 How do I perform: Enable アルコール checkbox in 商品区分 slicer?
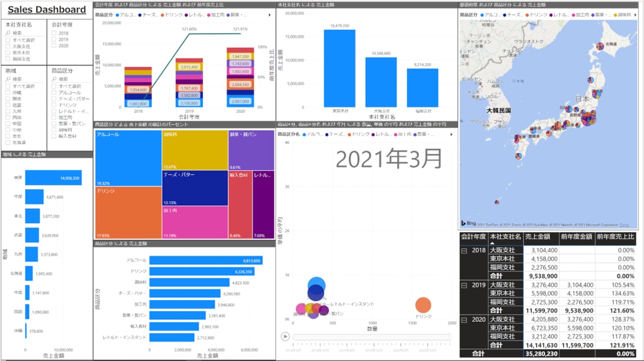pyautogui.click(x=54, y=92)
